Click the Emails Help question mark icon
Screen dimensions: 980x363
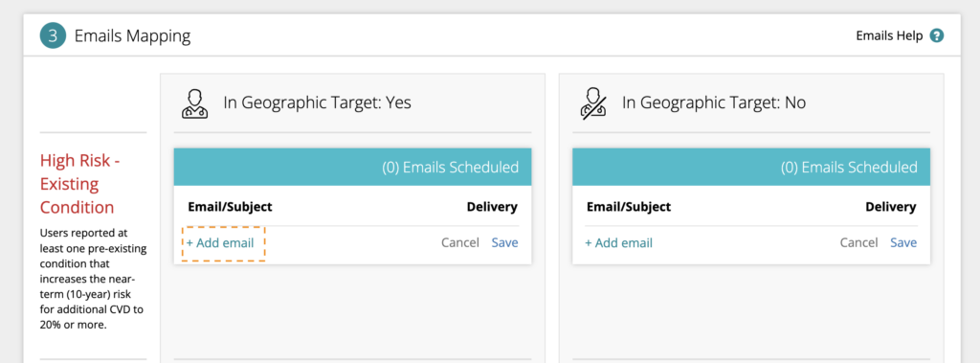(936, 35)
